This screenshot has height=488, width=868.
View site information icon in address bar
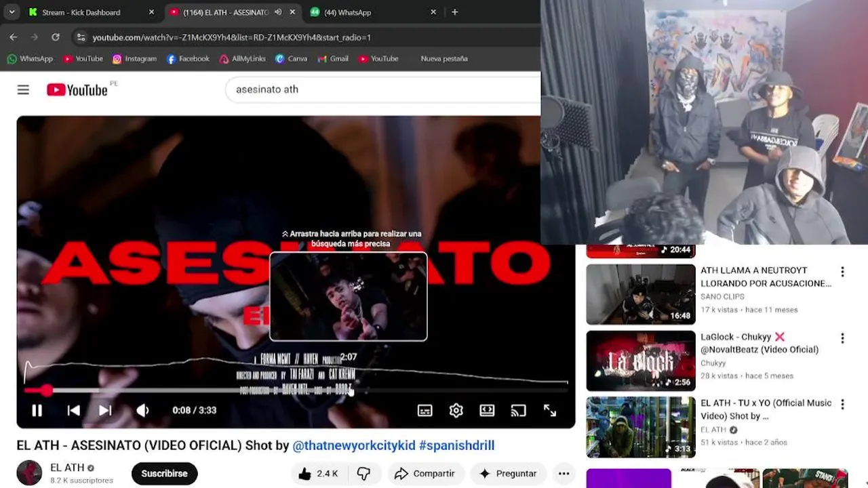pos(81,37)
